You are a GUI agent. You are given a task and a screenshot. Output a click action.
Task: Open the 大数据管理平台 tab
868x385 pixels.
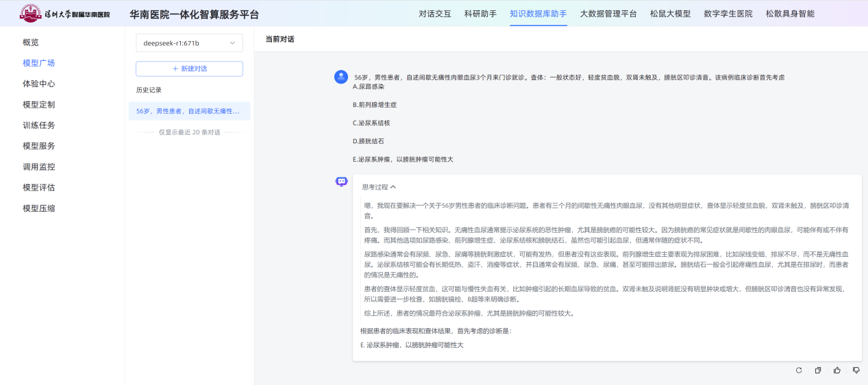pos(608,14)
